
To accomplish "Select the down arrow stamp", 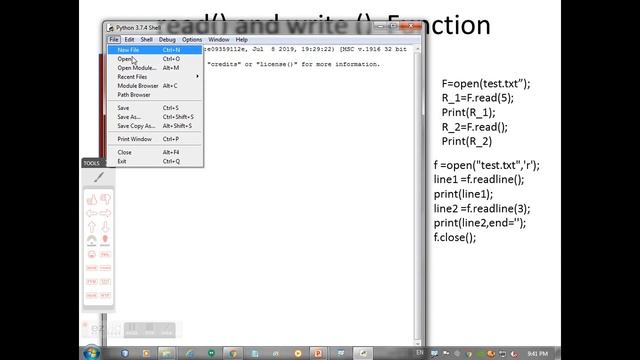I will 105,227.
